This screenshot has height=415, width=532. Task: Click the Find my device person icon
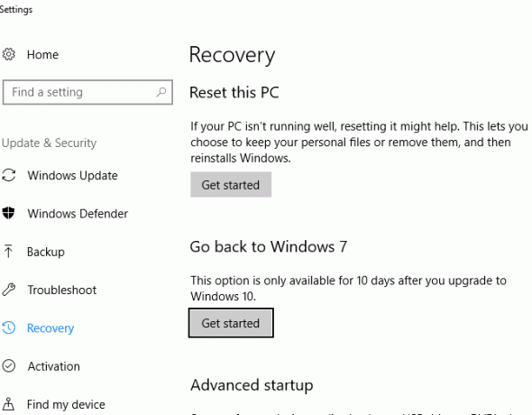tap(8, 404)
